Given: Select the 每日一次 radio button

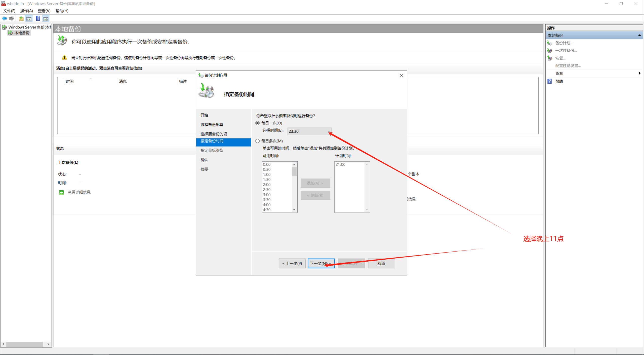Looking at the screenshot, I should tap(257, 123).
